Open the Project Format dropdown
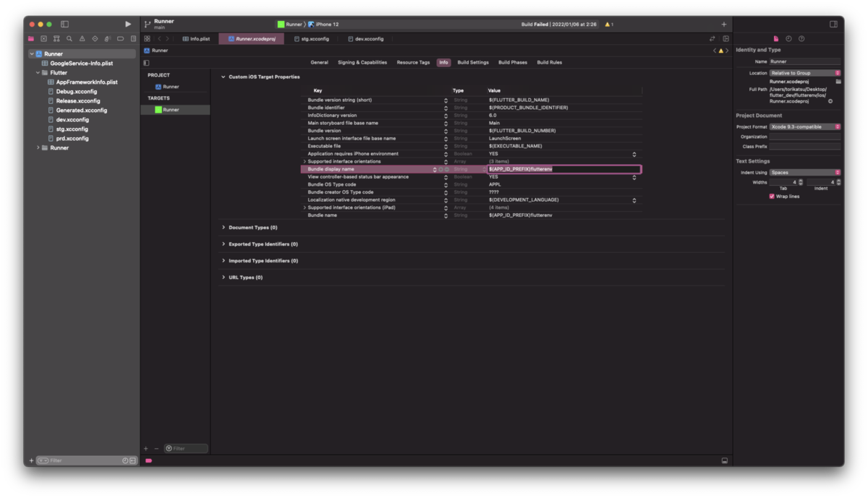The width and height of the screenshot is (868, 498). pyautogui.click(x=805, y=126)
